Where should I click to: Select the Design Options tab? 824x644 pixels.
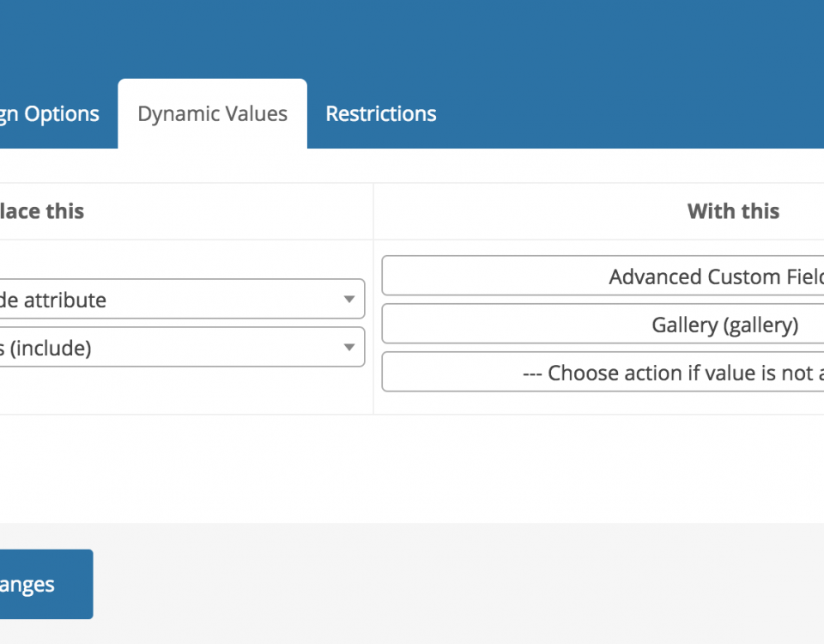click(50, 113)
